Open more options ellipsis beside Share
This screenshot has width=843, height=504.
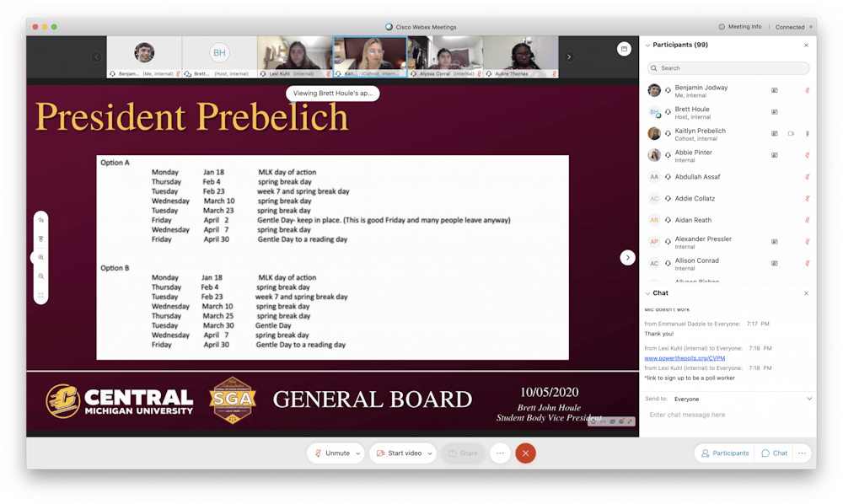[500, 453]
